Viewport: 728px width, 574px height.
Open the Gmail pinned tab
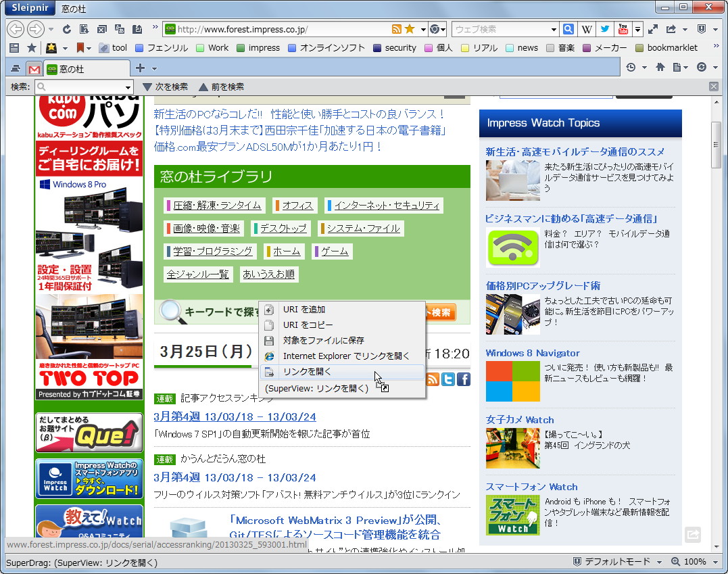coord(34,69)
